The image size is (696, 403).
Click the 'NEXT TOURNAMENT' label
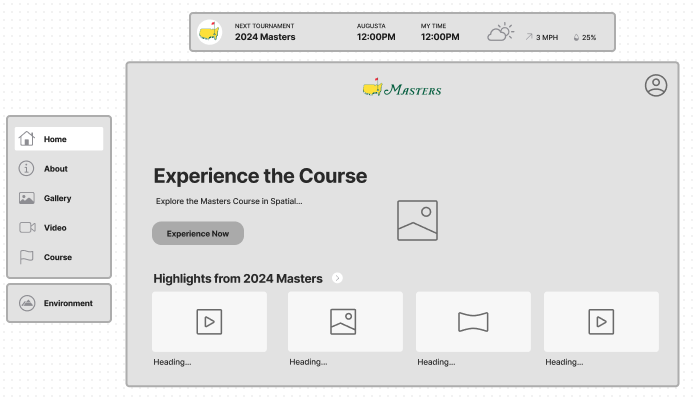(x=265, y=26)
